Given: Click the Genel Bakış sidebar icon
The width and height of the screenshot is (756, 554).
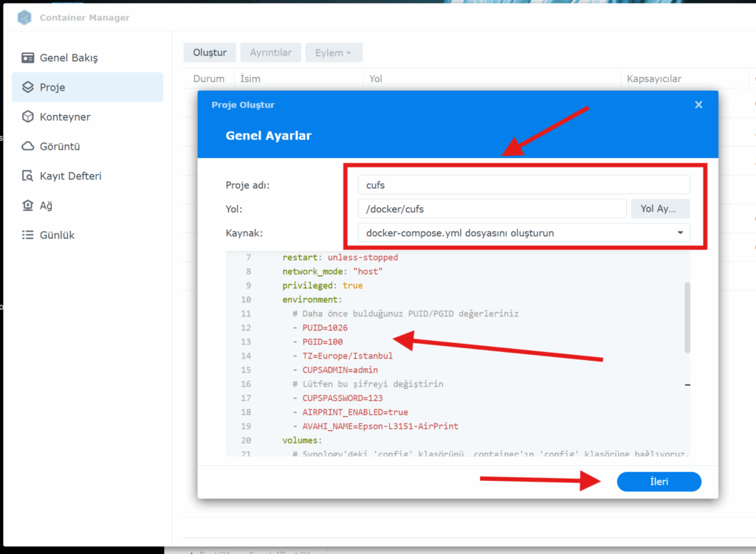Looking at the screenshot, I should (x=28, y=58).
